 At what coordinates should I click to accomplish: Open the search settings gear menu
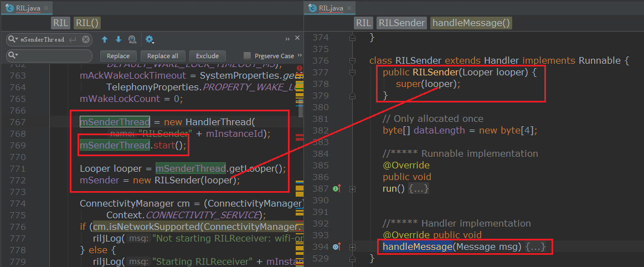[x=149, y=39]
